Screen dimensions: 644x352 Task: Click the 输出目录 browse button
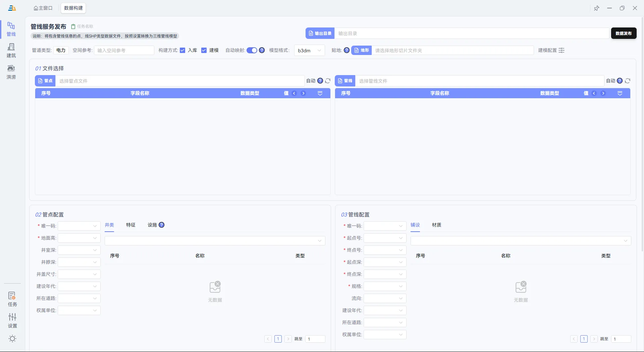pyautogui.click(x=320, y=33)
